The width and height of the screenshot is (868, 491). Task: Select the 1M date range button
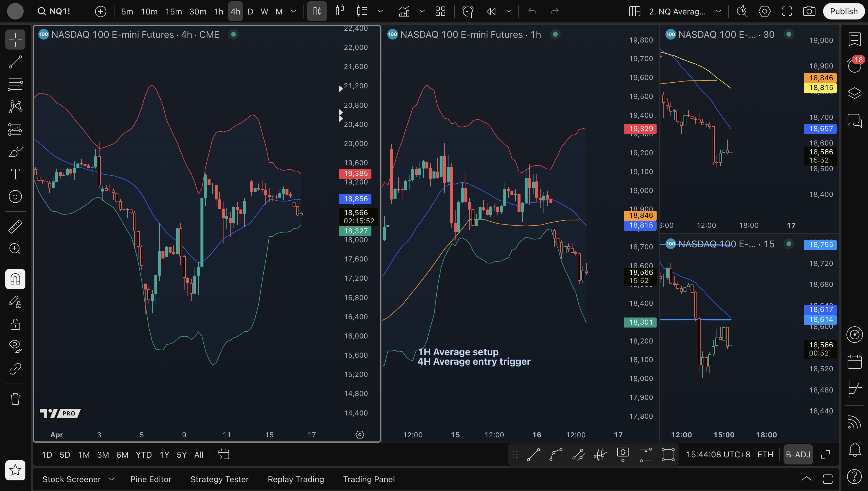coord(84,455)
